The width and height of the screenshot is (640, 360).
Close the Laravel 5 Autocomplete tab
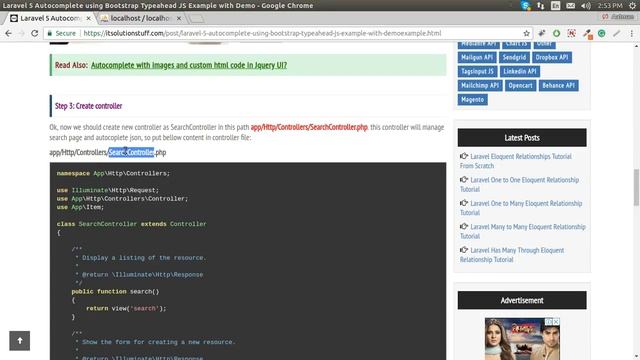(x=89, y=18)
